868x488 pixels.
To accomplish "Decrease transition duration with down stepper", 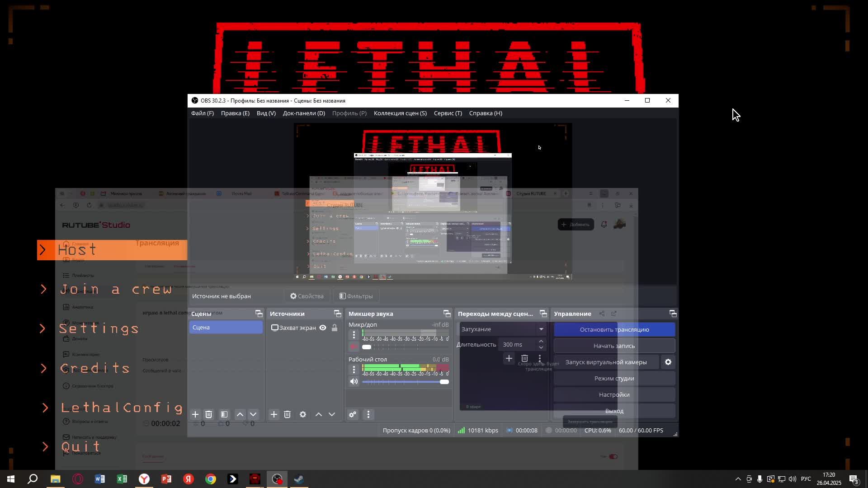I will point(541,347).
